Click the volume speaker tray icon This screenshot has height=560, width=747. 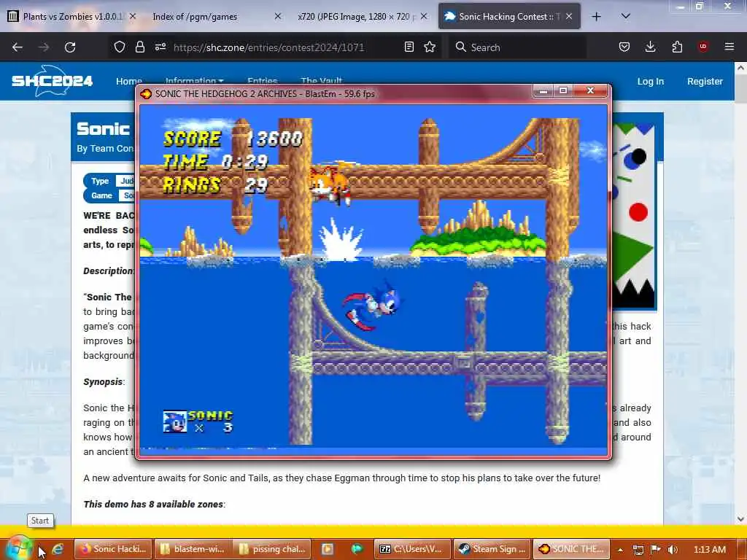pos(672,550)
